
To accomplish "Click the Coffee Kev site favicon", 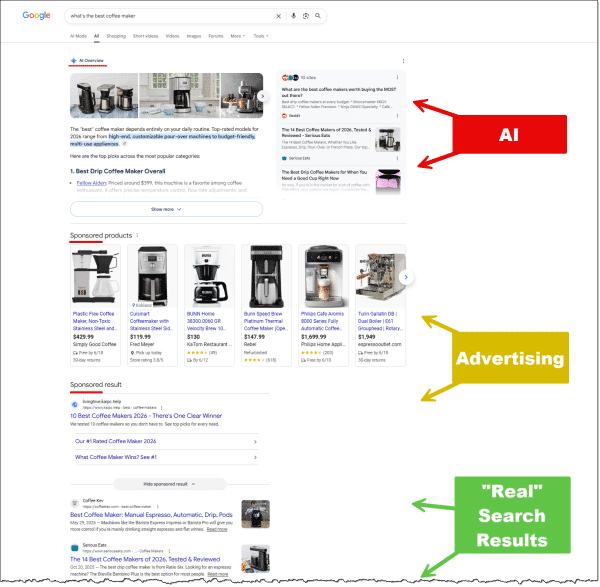I will point(75,503).
